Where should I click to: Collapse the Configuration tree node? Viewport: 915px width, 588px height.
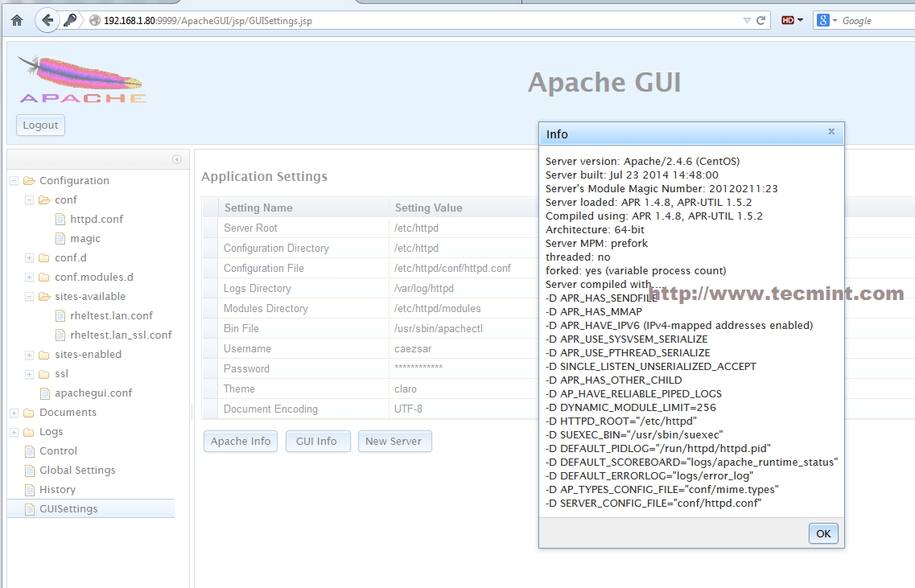point(14,181)
